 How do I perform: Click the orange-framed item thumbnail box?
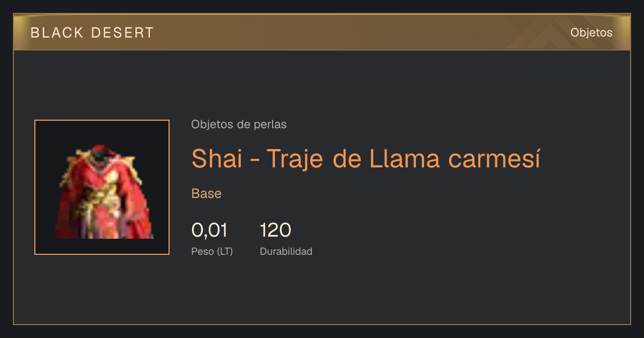[x=102, y=187]
